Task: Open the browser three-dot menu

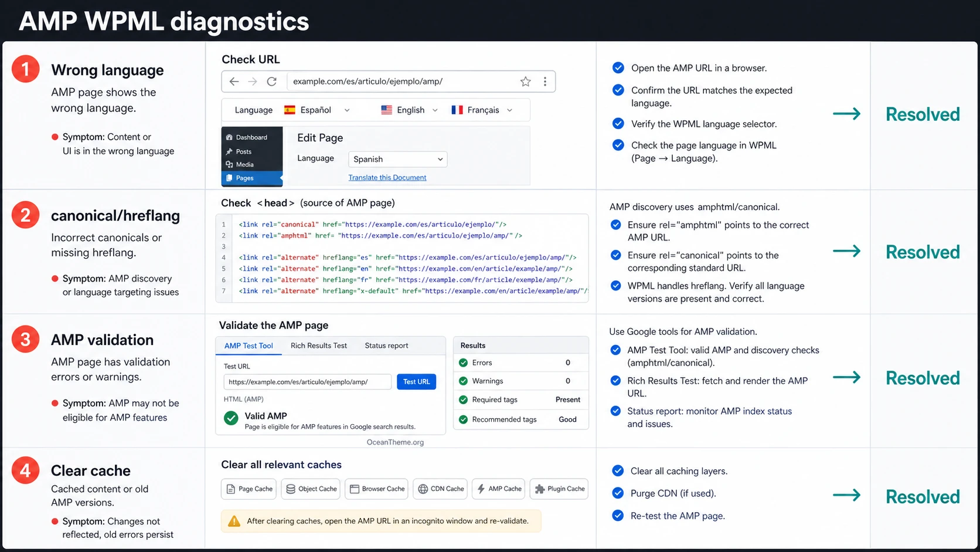Action: tap(545, 82)
